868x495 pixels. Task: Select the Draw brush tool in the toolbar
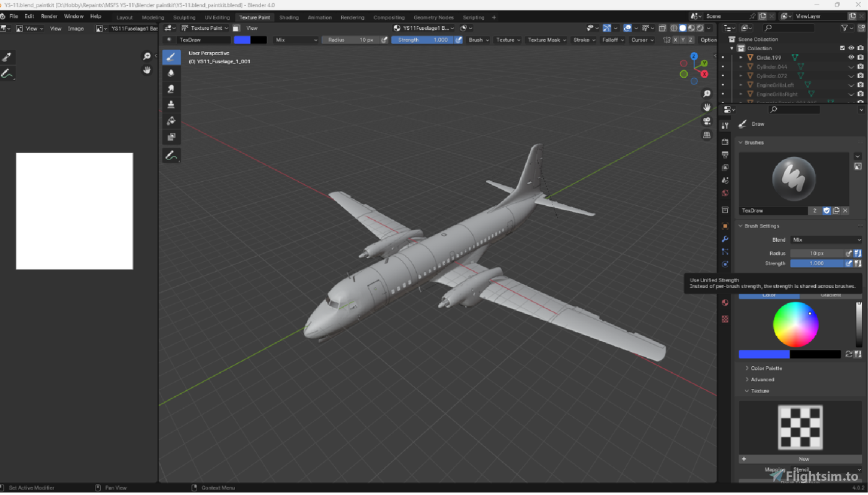coord(171,56)
